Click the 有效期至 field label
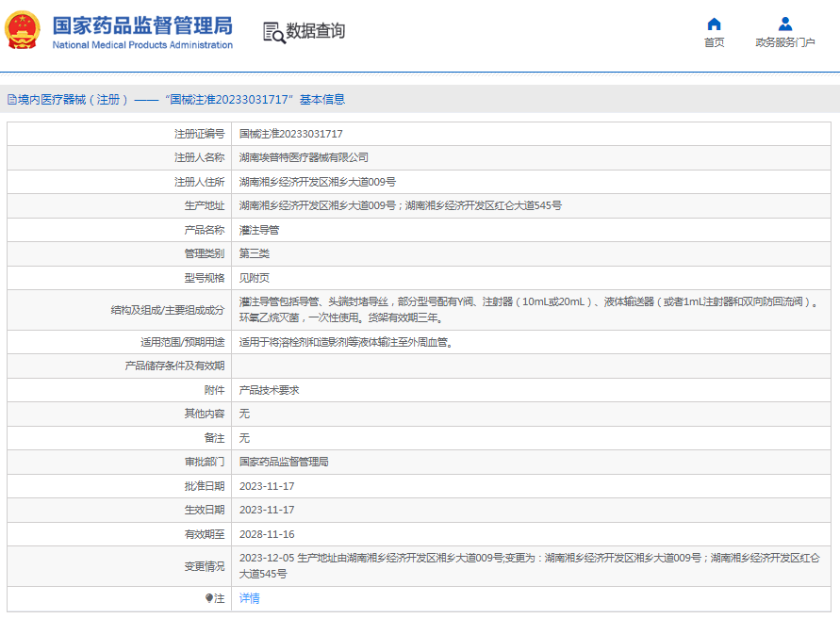This screenshot has height=618, width=840. (205, 534)
